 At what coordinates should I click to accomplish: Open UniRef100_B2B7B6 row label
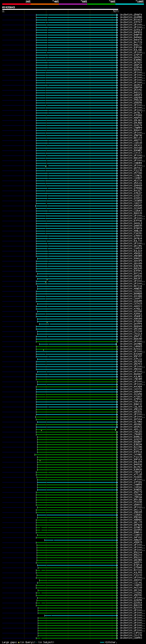(131, 266)
